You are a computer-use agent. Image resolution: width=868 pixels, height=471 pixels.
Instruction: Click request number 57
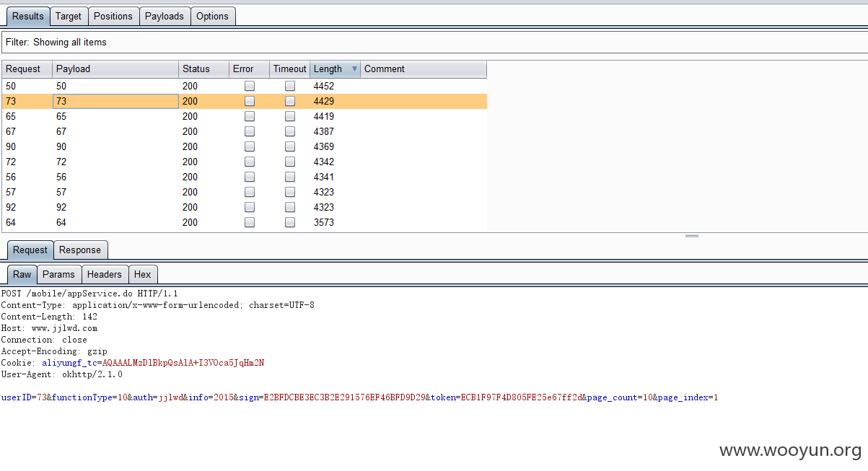point(11,192)
